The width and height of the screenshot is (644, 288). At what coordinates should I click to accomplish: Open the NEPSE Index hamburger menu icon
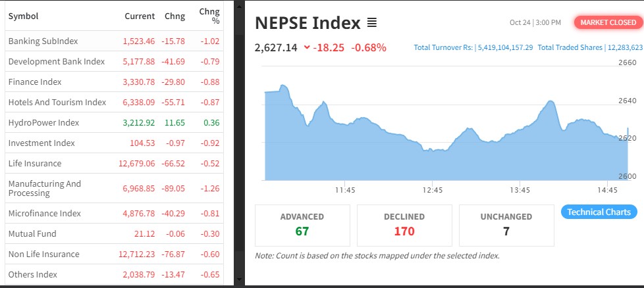(371, 23)
